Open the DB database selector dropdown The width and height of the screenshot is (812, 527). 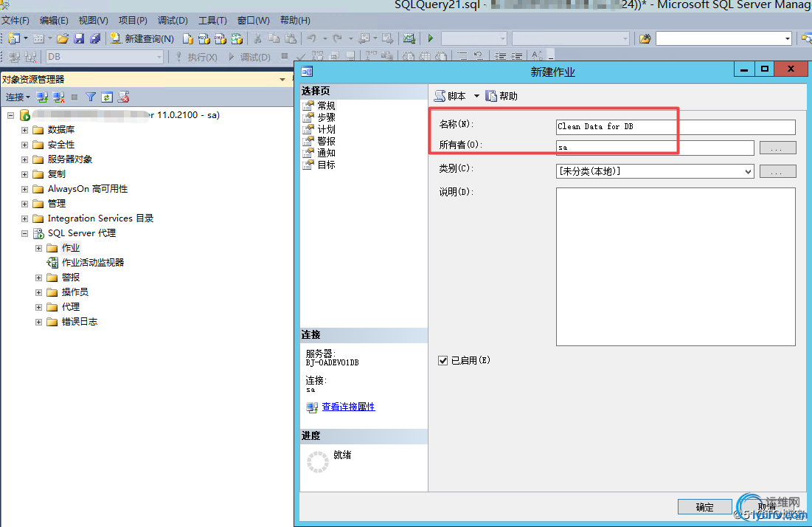pyautogui.click(x=159, y=57)
